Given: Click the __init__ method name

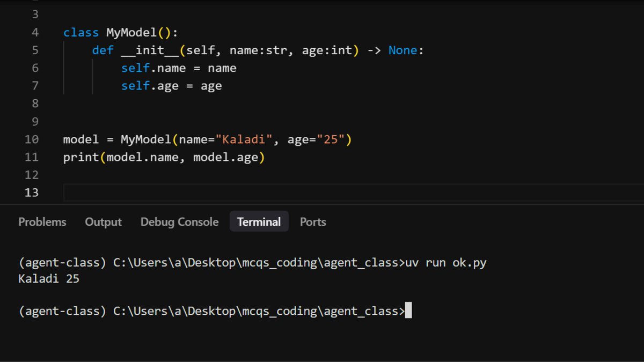Looking at the screenshot, I should point(151,50).
